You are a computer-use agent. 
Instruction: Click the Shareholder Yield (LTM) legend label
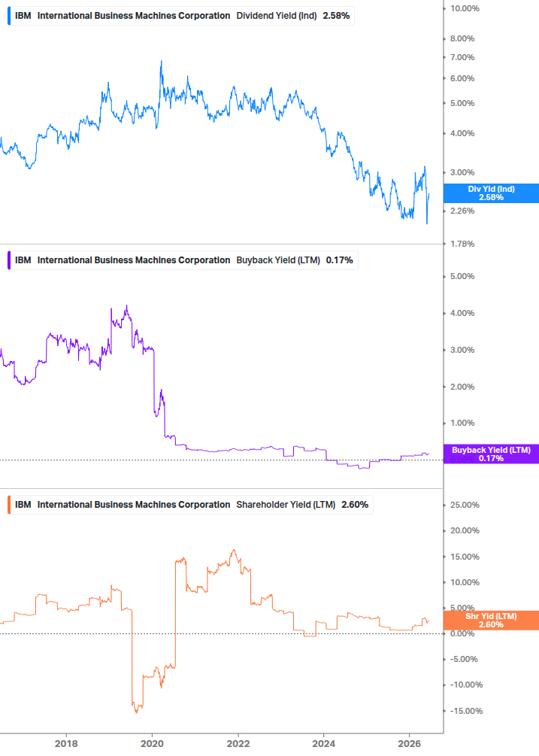click(286, 505)
